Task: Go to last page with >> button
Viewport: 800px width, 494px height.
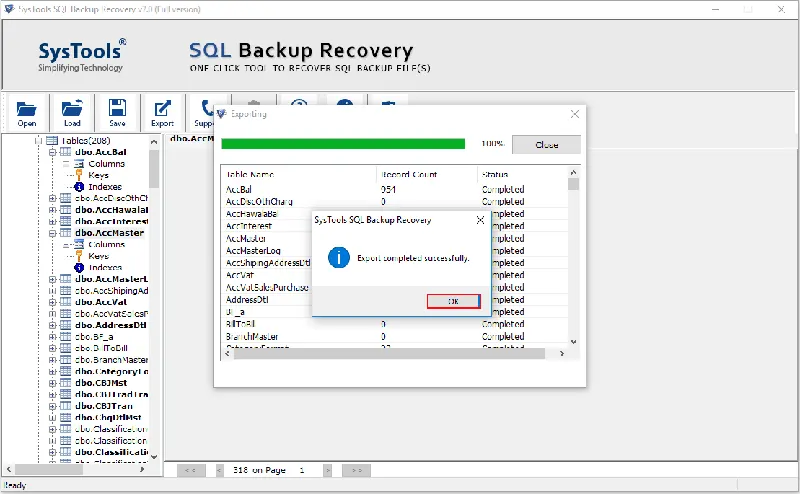Action: tap(356, 471)
